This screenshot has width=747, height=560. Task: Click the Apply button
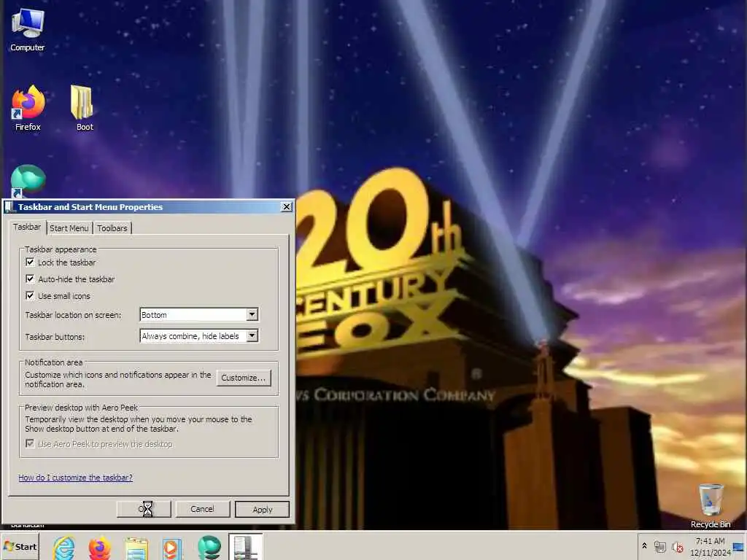pos(262,509)
